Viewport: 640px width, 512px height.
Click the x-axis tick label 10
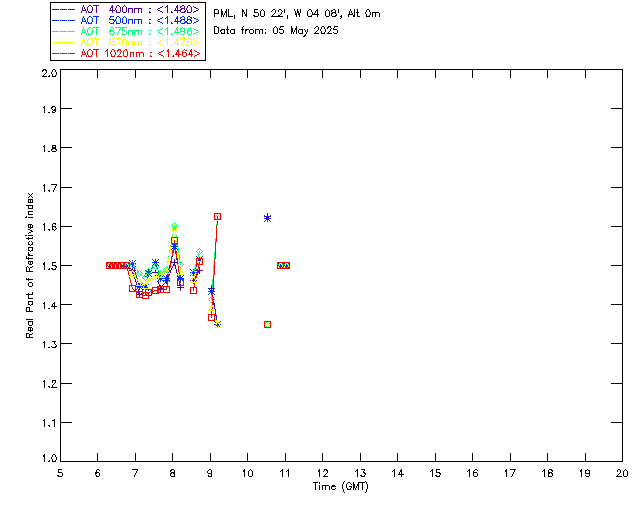[247, 473]
